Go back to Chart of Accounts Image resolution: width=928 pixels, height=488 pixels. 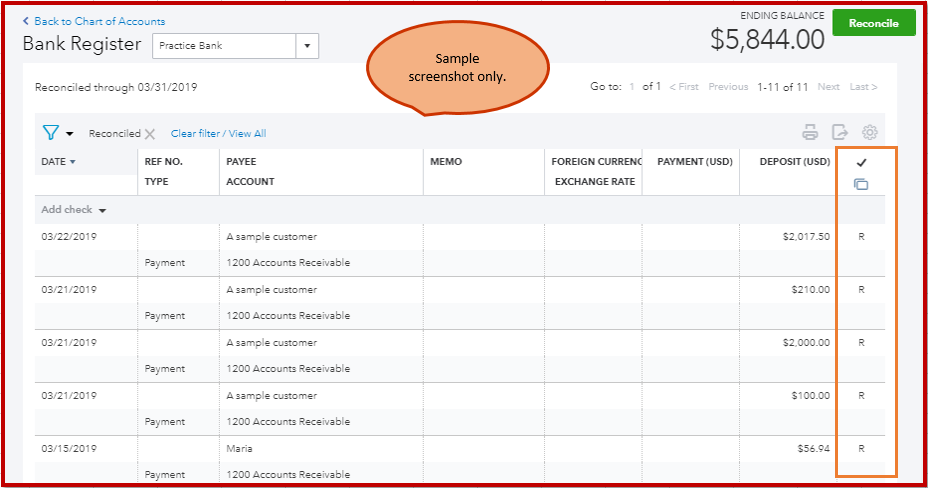coord(94,21)
